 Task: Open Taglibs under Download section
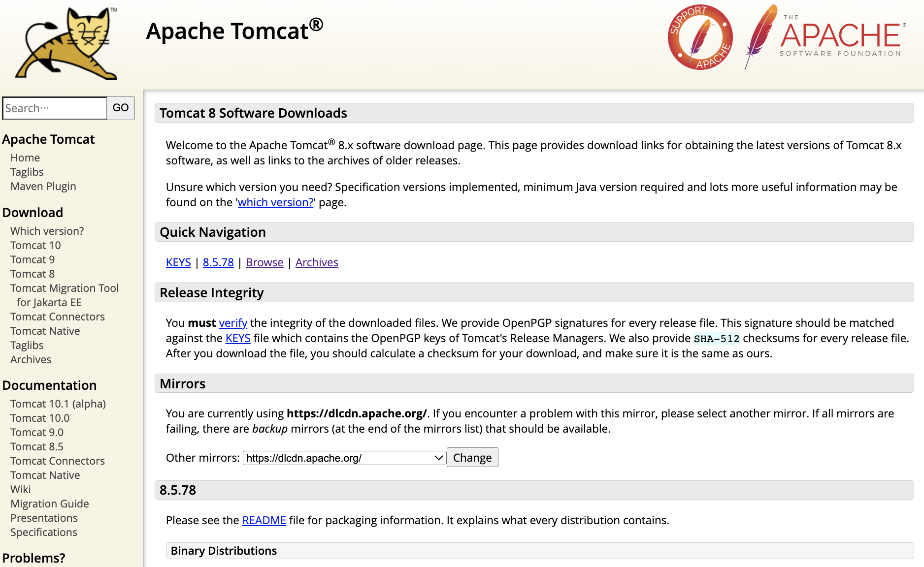coord(27,345)
